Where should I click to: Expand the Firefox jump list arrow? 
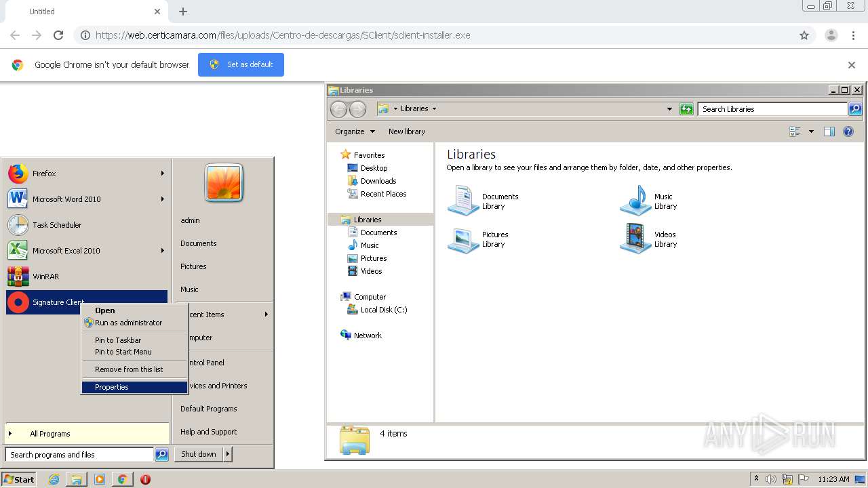(x=163, y=174)
